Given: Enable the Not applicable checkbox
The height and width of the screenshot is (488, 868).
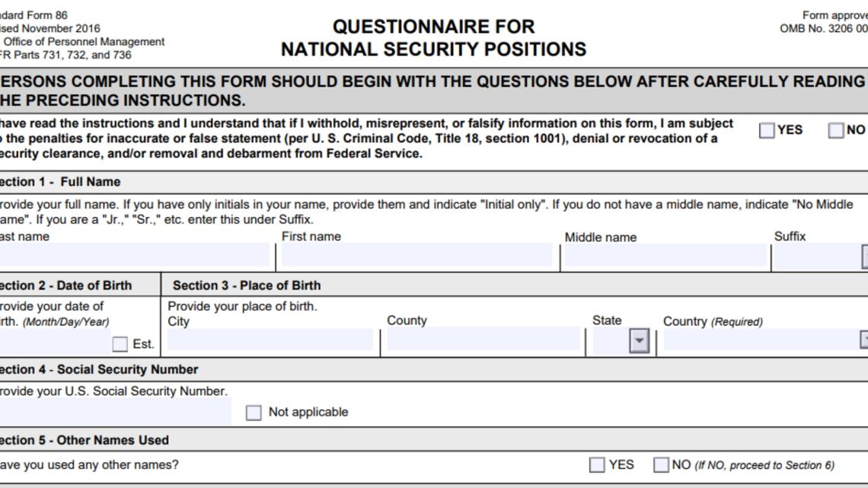Looking at the screenshot, I should pyautogui.click(x=254, y=413).
